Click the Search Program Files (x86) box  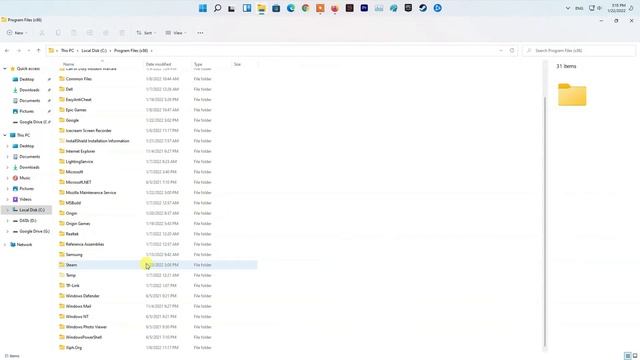point(579,51)
